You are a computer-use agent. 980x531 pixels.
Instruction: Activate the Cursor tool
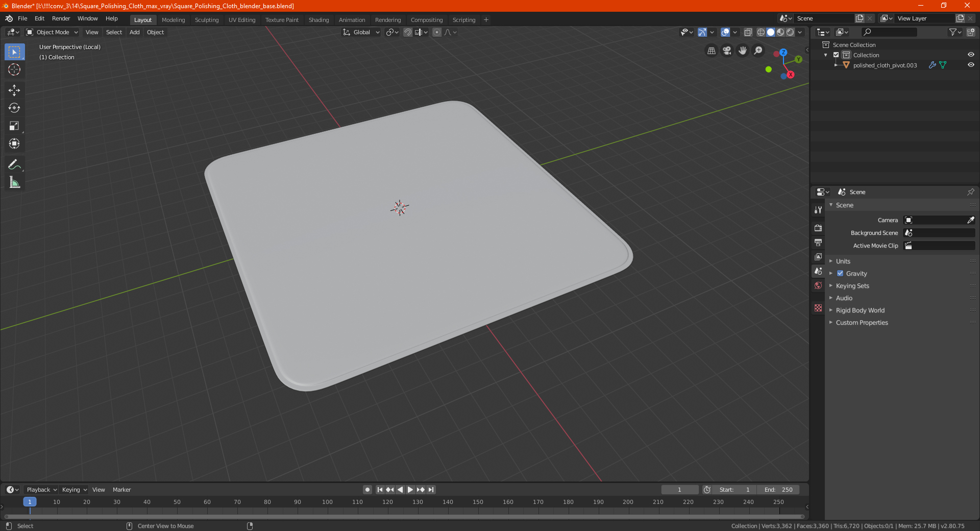[x=14, y=70]
